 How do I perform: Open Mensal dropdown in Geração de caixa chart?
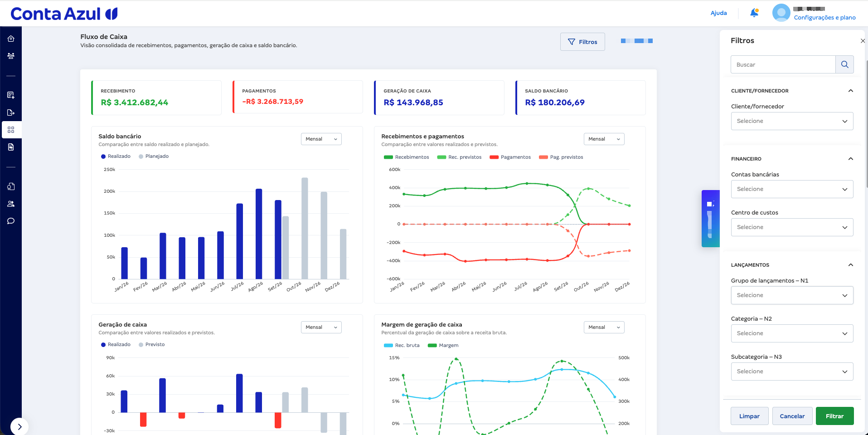pyautogui.click(x=321, y=327)
